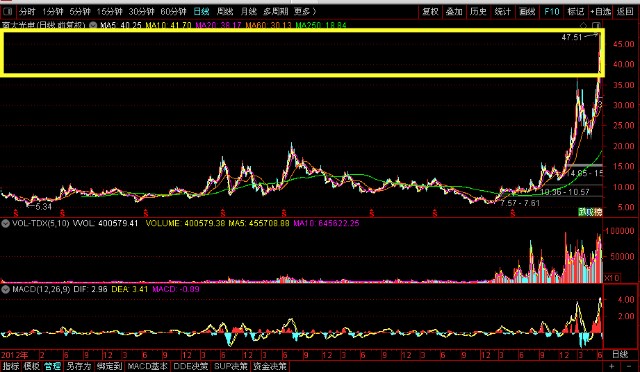Open the 指标 indicator tab
The width and height of the screenshot is (640, 372).
11,366
